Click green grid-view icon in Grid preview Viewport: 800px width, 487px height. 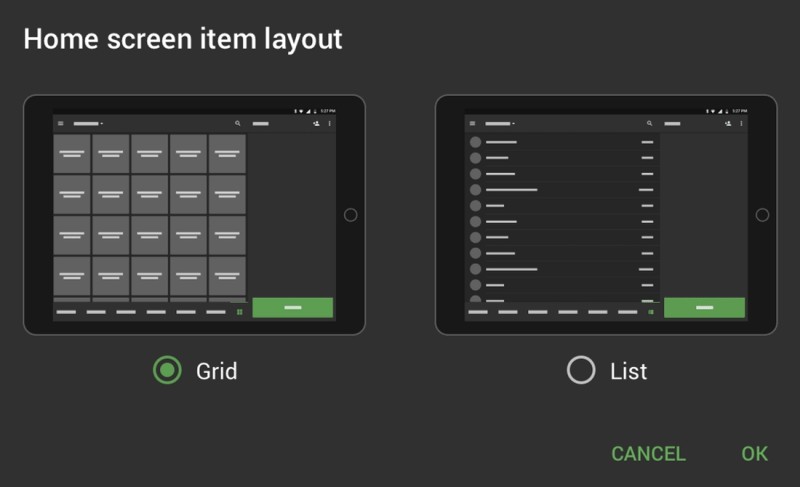click(240, 312)
